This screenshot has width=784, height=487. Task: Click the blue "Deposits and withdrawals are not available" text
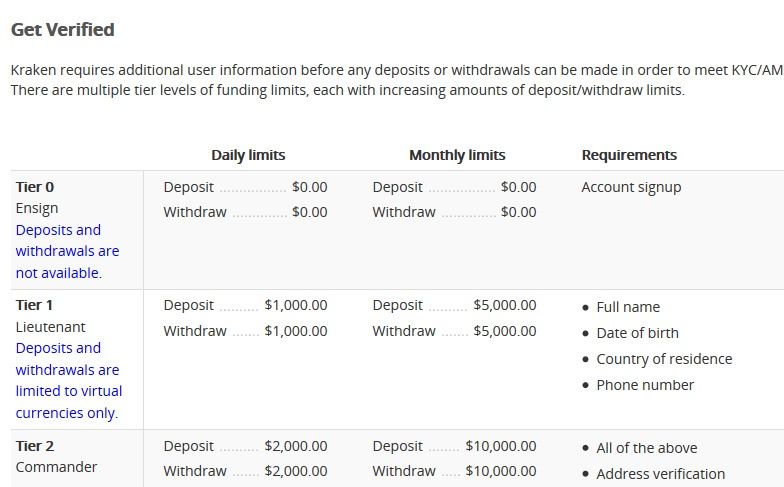pyautogui.click(x=67, y=251)
